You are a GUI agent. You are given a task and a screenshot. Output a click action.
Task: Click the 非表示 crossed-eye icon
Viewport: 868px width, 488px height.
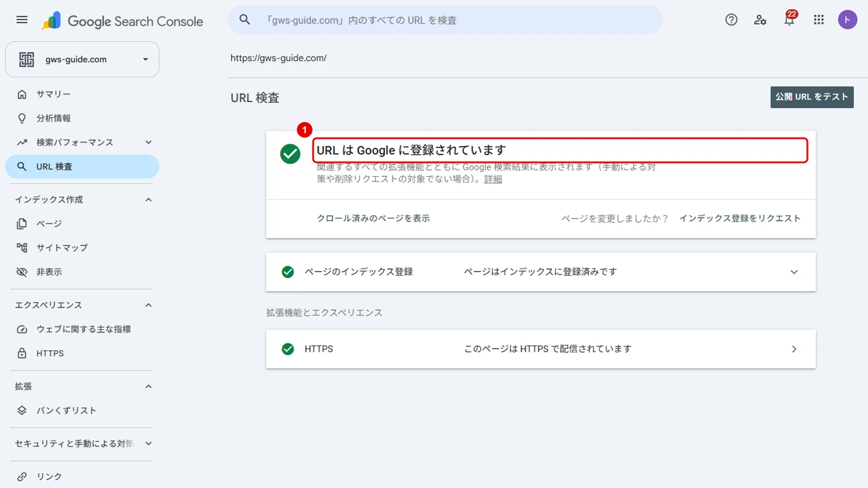(x=22, y=272)
